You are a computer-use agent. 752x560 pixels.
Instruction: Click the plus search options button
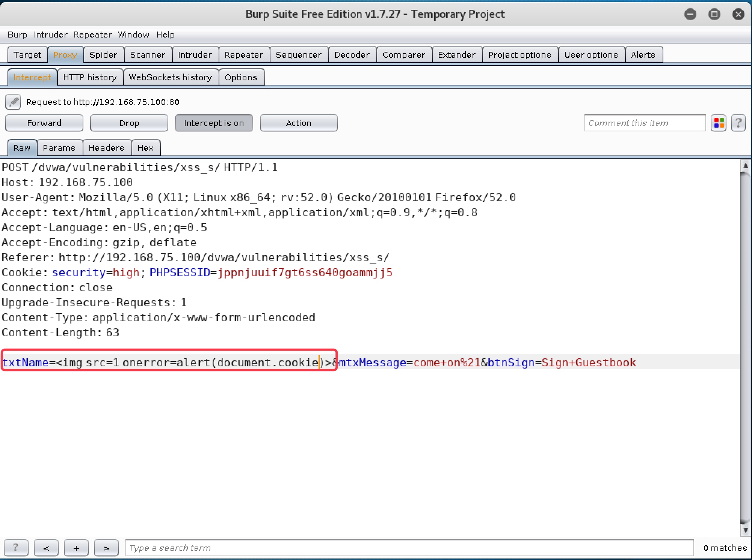pos(76,548)
